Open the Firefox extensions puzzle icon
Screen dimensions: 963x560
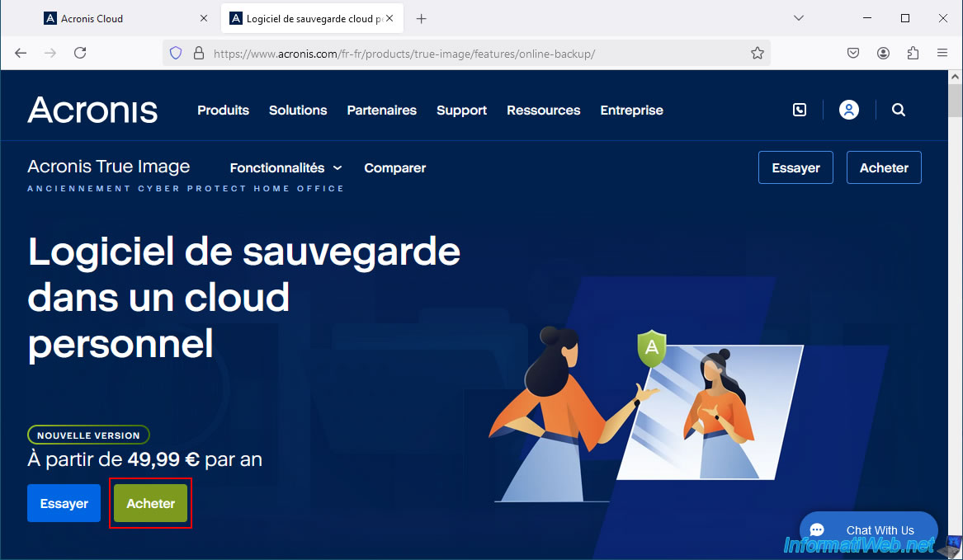tap(913, 53)
